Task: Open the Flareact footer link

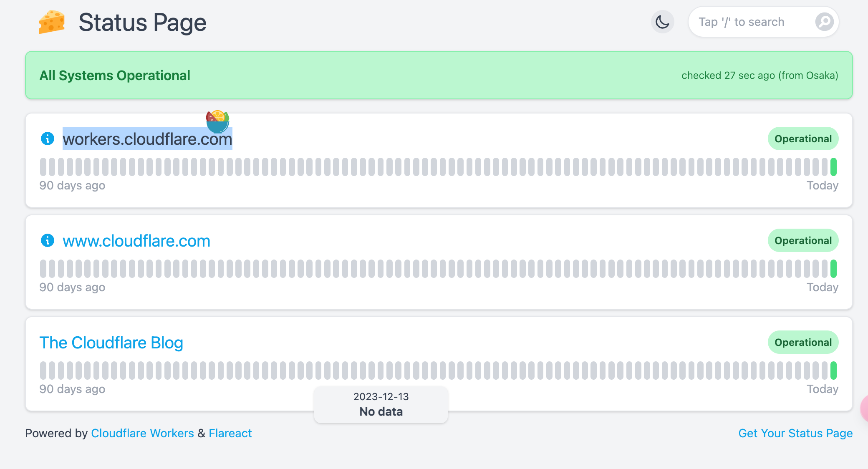Action: 230,433
